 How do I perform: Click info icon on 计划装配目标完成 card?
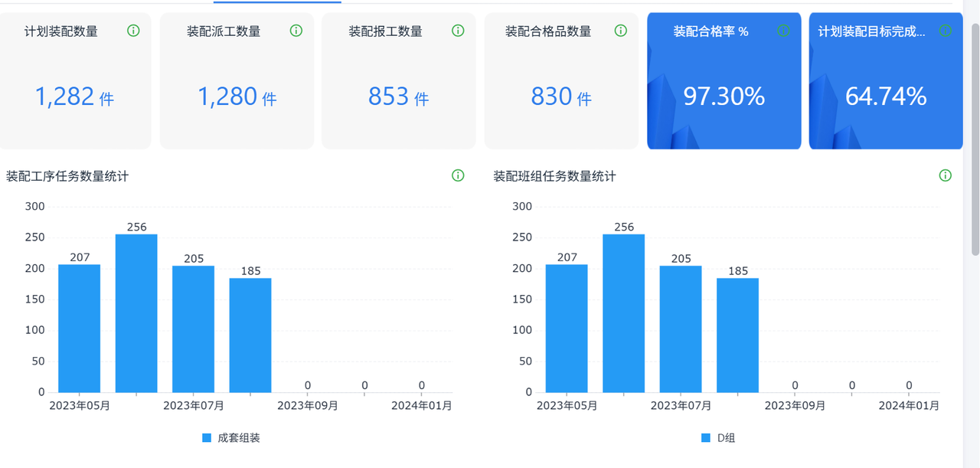pyautogui.click(x=946, y=31)
